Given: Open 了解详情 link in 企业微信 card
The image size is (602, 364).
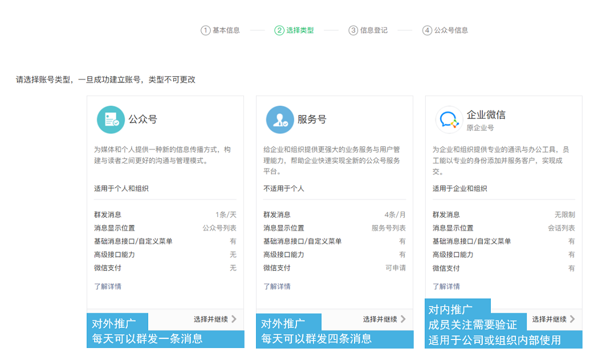Looking at the screenshot, I should click(446, 287).
